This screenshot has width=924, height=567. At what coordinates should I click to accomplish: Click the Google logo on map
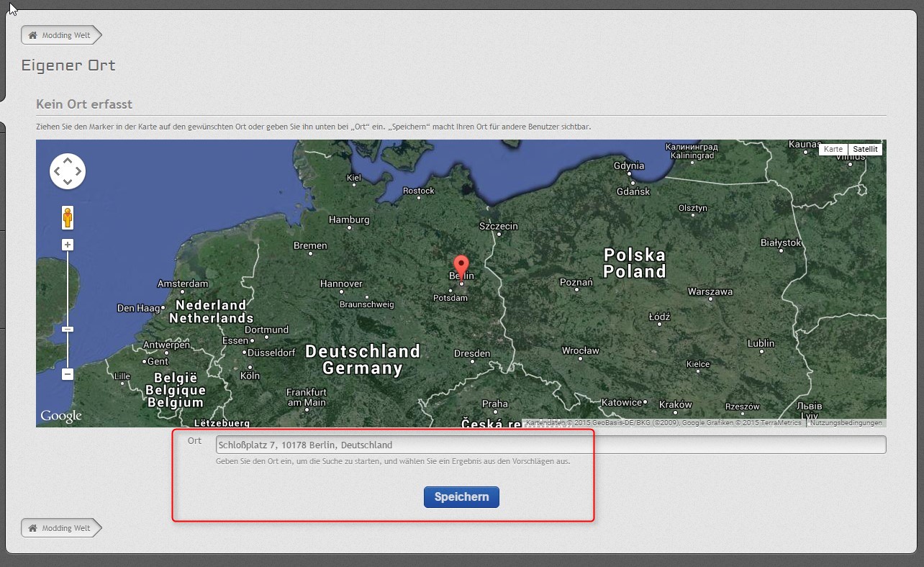(x=61, y=416)
